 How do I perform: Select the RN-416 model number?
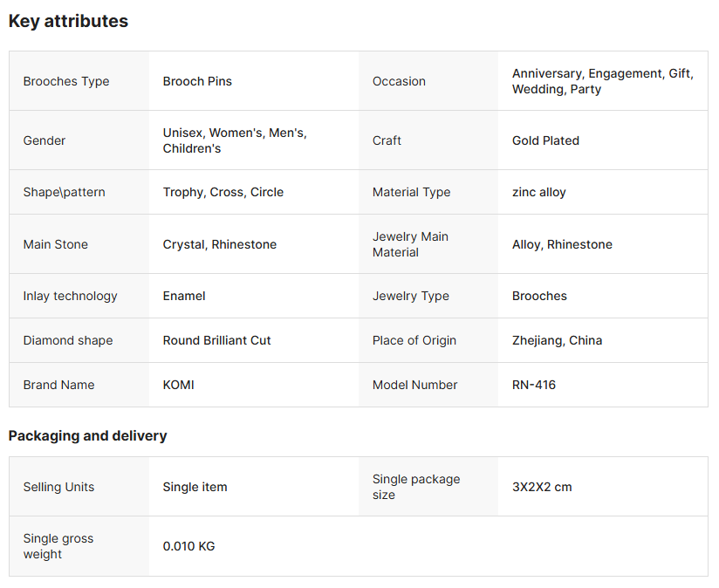point(533,385)
